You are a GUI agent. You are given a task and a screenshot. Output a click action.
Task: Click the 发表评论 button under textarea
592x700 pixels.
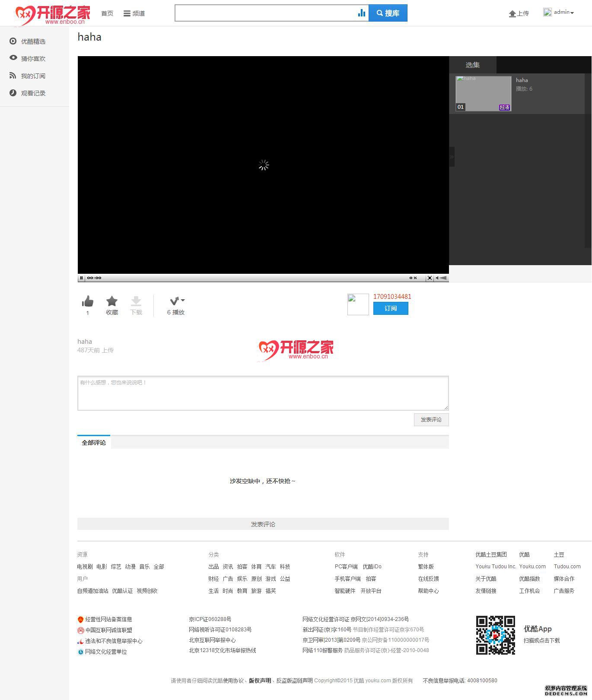coord(431,420)
